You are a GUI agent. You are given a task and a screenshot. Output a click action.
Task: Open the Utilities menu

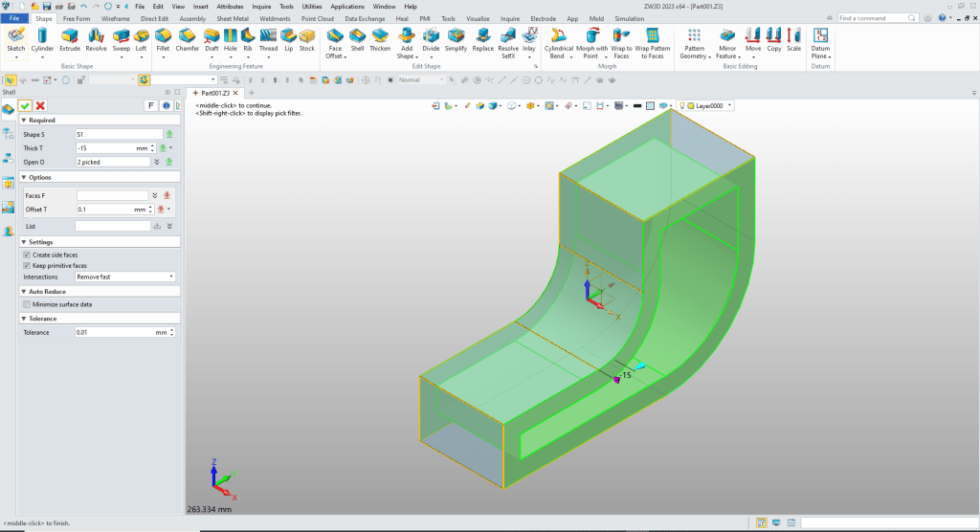(x=312, y=7)
